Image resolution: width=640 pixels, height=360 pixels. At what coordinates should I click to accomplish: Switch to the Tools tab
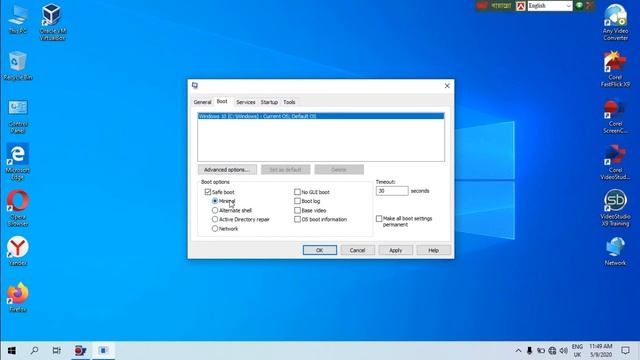289,102
